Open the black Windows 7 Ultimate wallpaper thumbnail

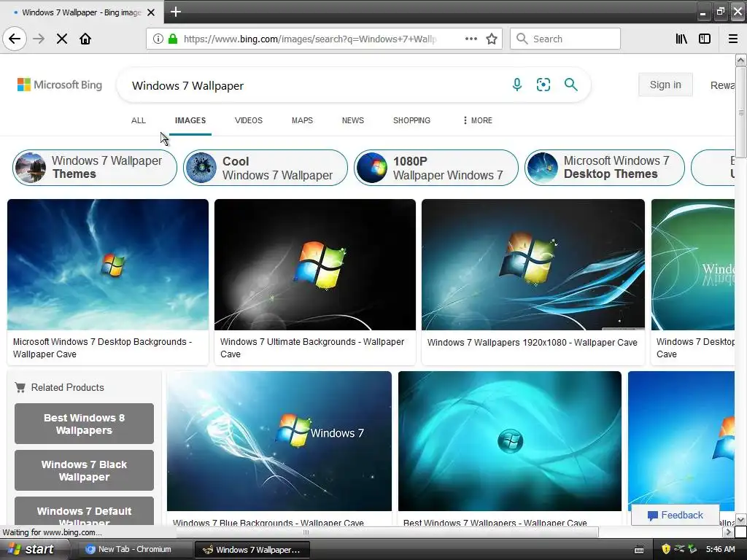tap(315, 264)
